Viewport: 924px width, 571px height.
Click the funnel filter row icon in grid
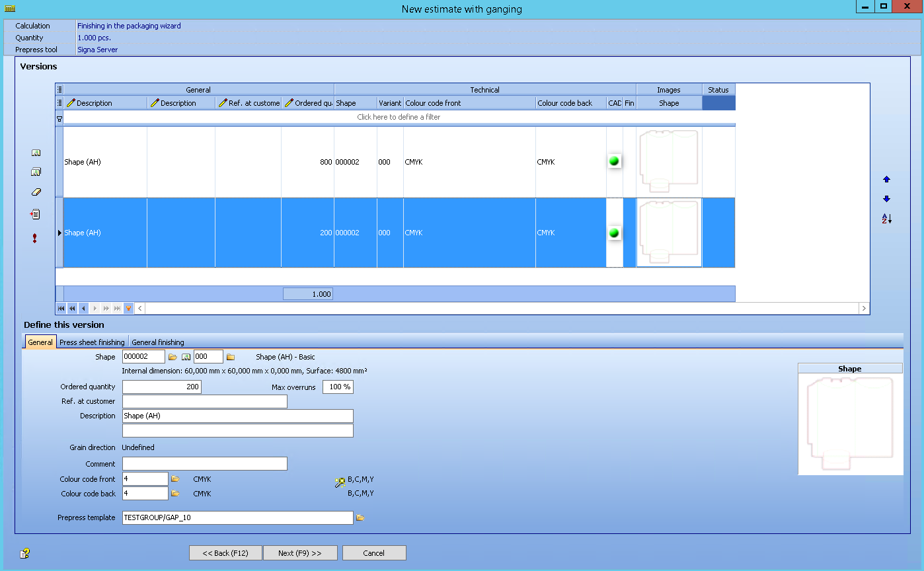[x=59, y=118]
